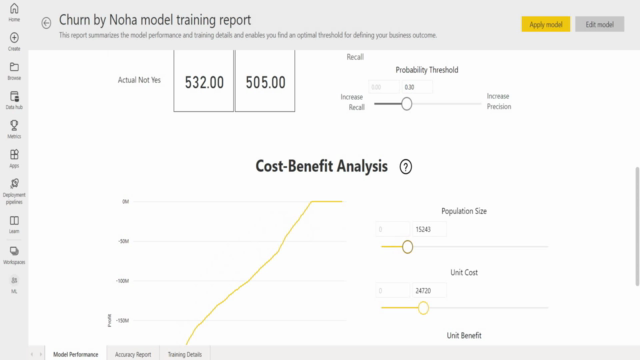Click the Unit Benefit label

coord(464,336)
